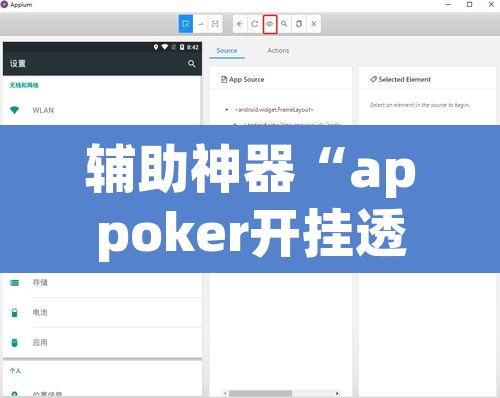Quit session with the X toolbar icon
Image resolution: width=500 pixels, height=398 pixels.
[314, 24]
